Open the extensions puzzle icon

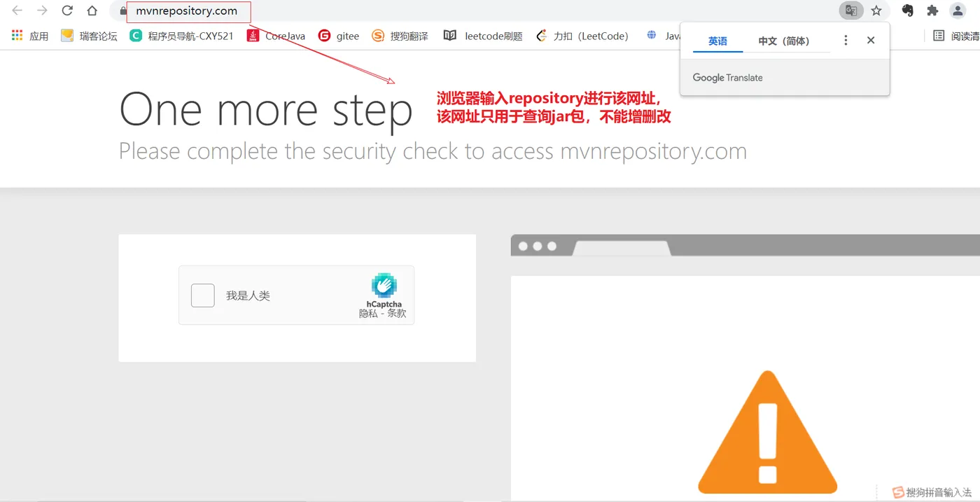[932, 11]
